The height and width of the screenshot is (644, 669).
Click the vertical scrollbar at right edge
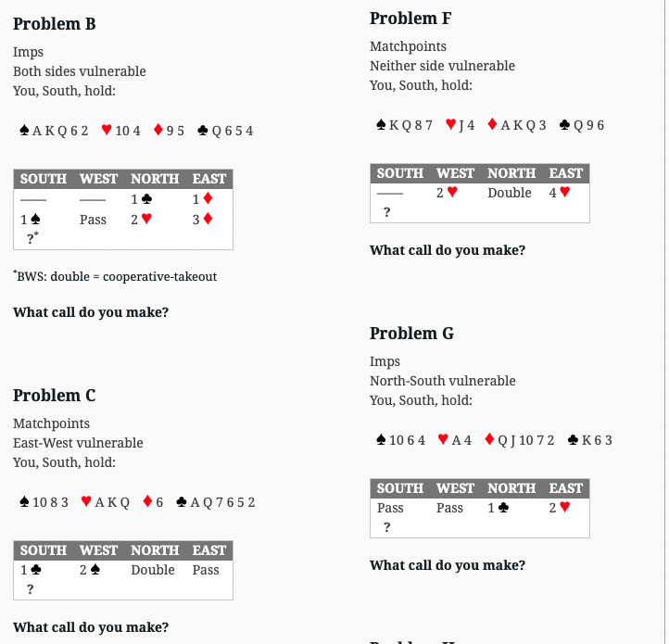tap(667, 322)
